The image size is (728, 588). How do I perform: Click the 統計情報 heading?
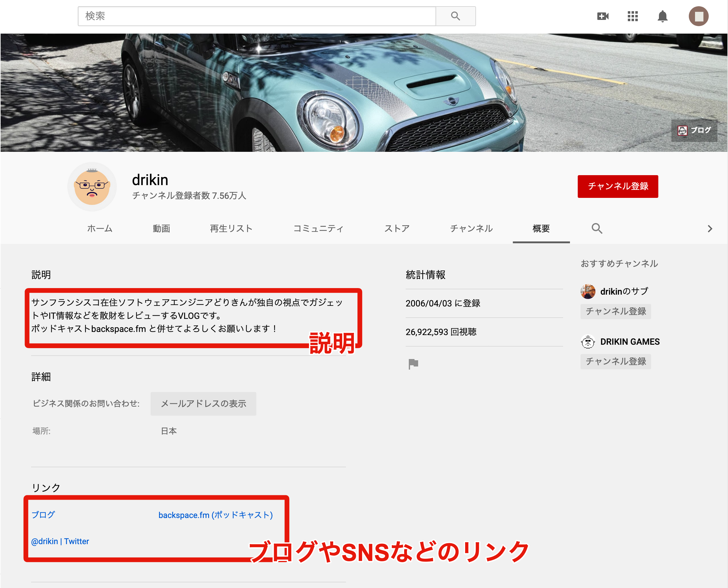[x=426, y=275]
